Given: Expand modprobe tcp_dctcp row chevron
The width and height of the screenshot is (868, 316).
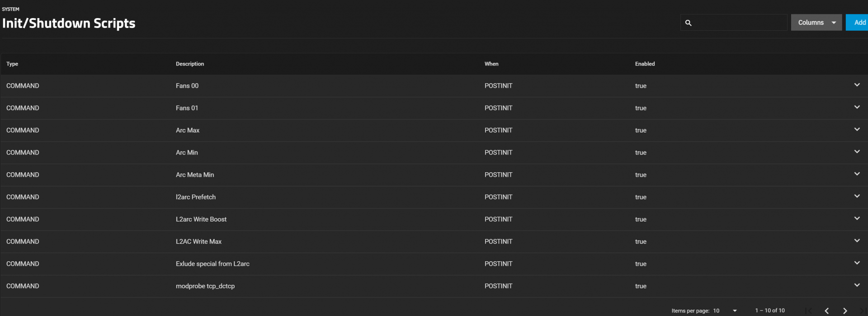Looking at the screenshot, I should pyautogui.click(x=857, y=285).
